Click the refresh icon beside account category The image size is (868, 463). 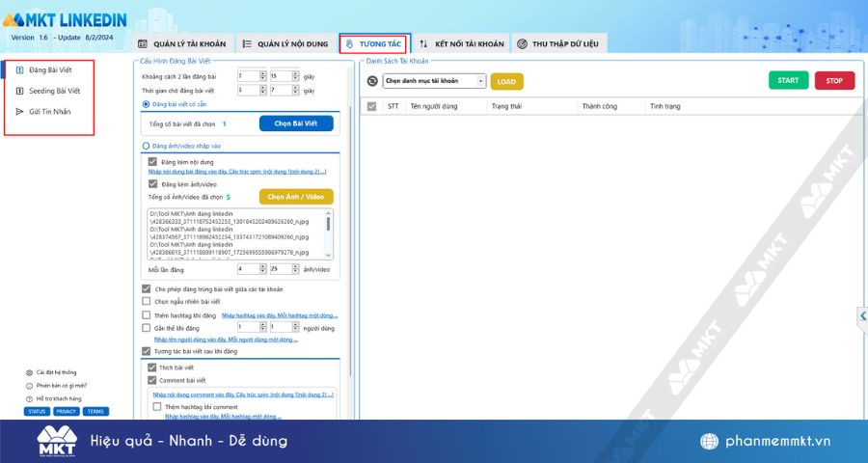(x=372, y=81)
